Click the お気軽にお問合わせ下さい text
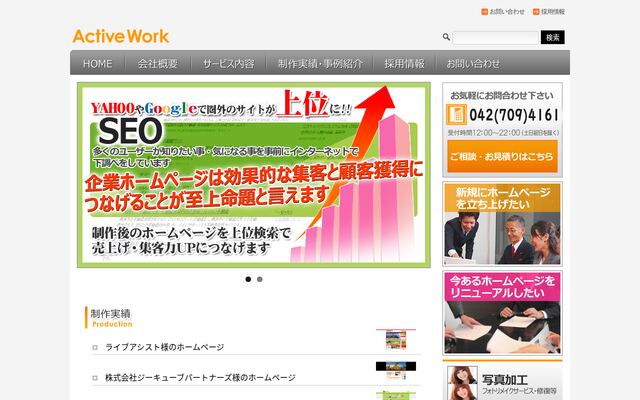640x400 pixels. [x=502, y=96]
